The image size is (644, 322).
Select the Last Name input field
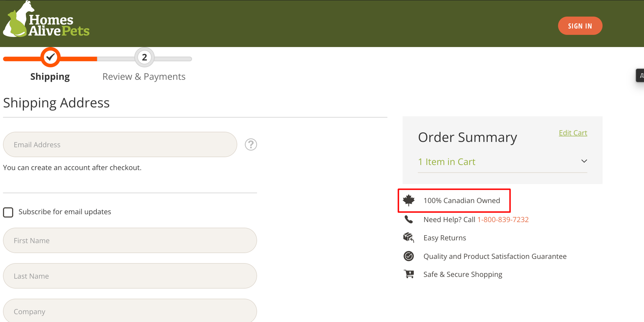click(x=130, y=276)
